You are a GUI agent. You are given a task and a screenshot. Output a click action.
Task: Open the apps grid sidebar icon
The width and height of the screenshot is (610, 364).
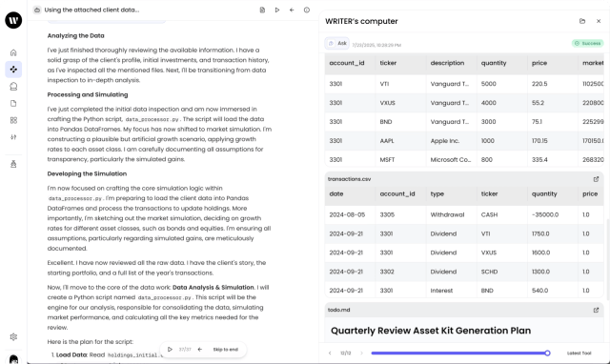pyautogui.click(x=13, y=120)
